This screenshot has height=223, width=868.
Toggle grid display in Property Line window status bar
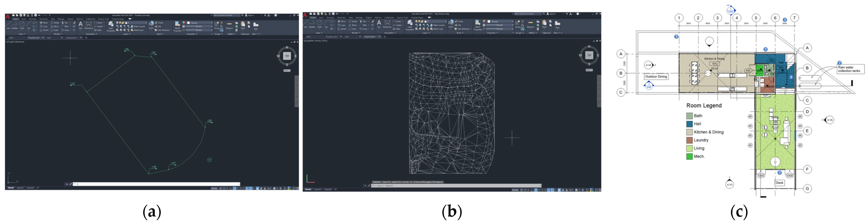tap(221, 188)
